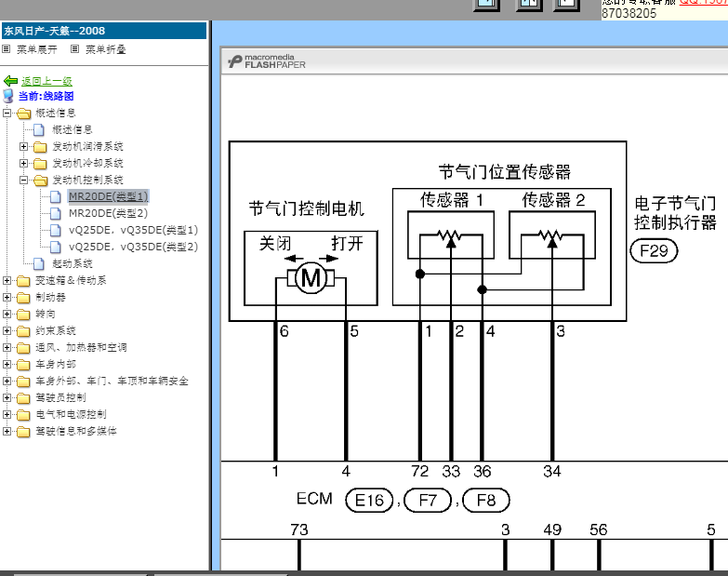The width and height of the screenshot is (728, 576).
Task: Open MR20DE(类型2) wiring diagram
Action: point(108,213)
